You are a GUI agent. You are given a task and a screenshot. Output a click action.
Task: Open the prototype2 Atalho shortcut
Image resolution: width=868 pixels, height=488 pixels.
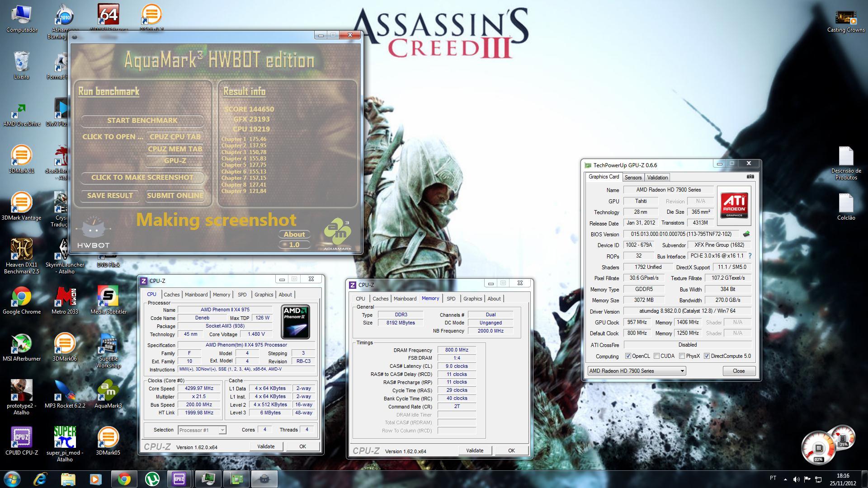tap(21, 397)
